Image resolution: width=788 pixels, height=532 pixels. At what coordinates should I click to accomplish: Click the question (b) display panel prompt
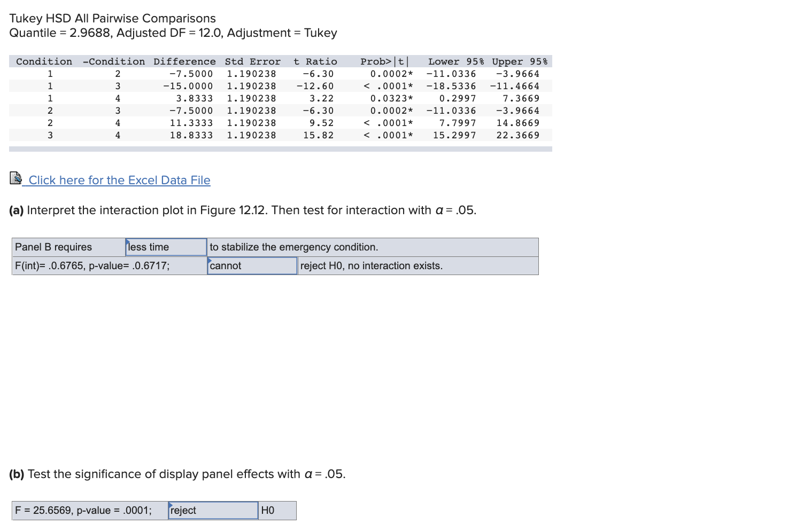coord(177,474)
